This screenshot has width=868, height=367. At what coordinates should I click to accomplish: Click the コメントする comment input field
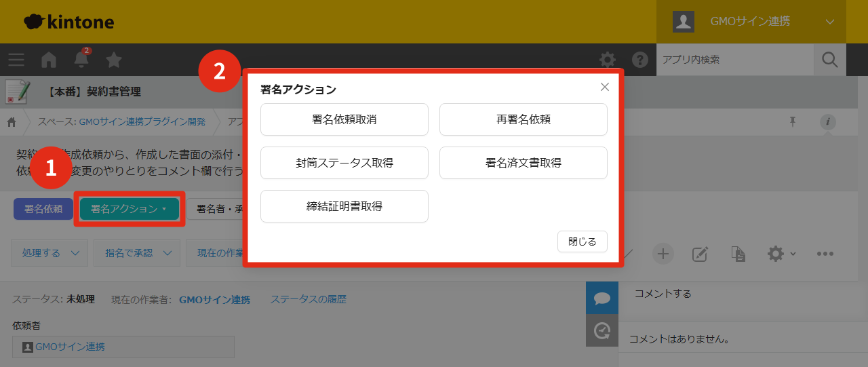[743, 294]
